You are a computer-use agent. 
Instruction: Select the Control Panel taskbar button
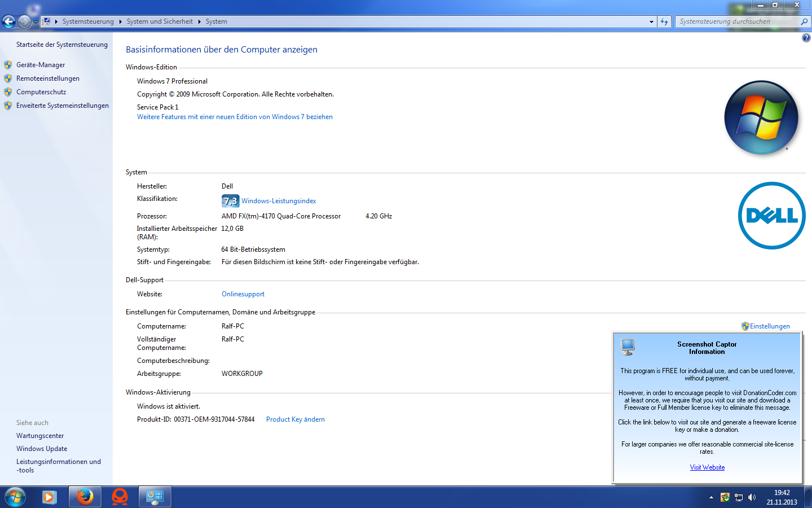(155, 497)
